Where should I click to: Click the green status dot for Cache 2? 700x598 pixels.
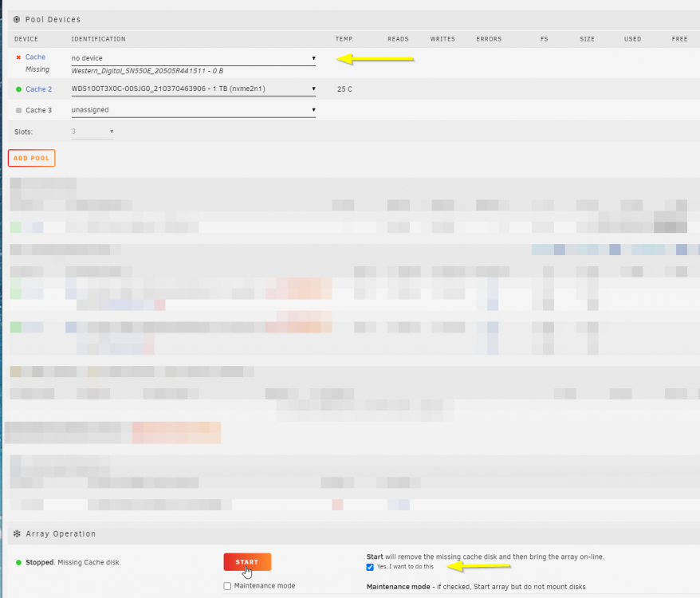pos(18,89)
